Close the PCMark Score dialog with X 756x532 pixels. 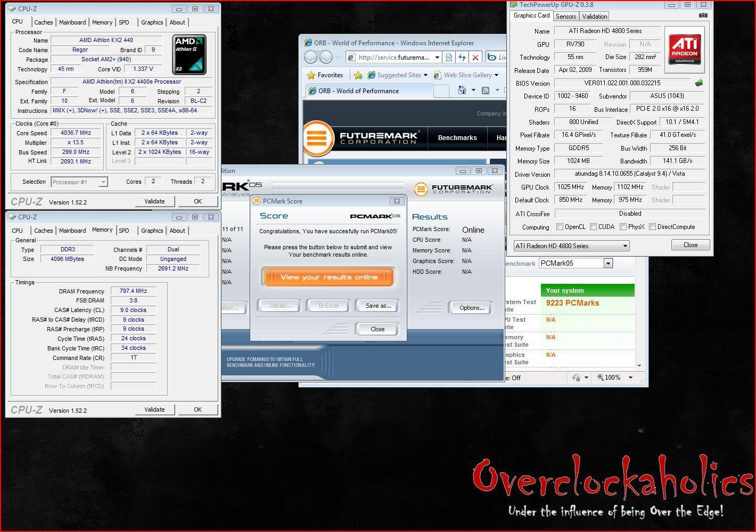click(396, 201)
